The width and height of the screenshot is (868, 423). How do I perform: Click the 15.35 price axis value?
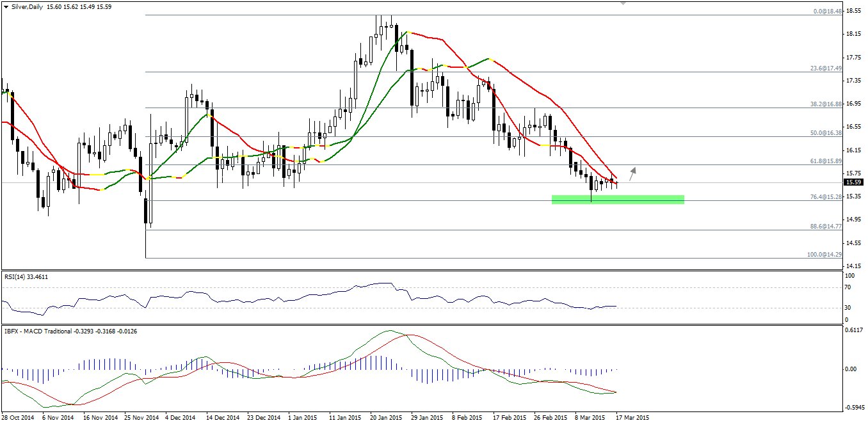853,196
